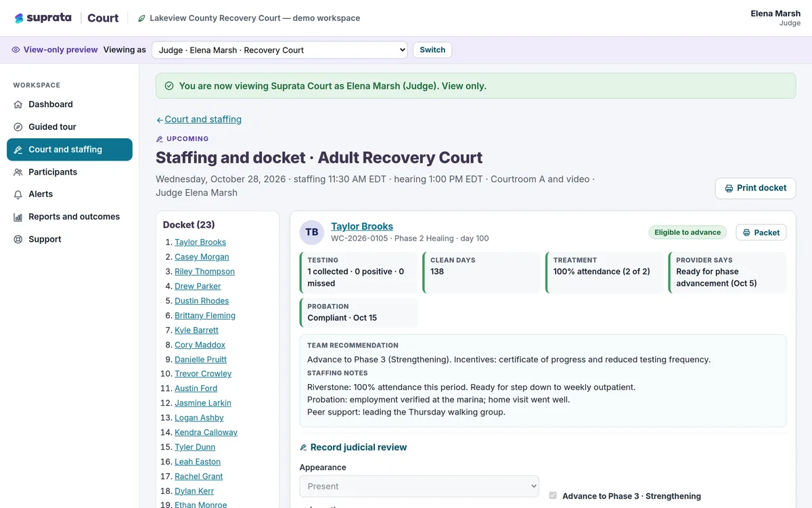Click the Participants people icon
Viewport: 812px width, 508px height.
[x=18, y=172]
